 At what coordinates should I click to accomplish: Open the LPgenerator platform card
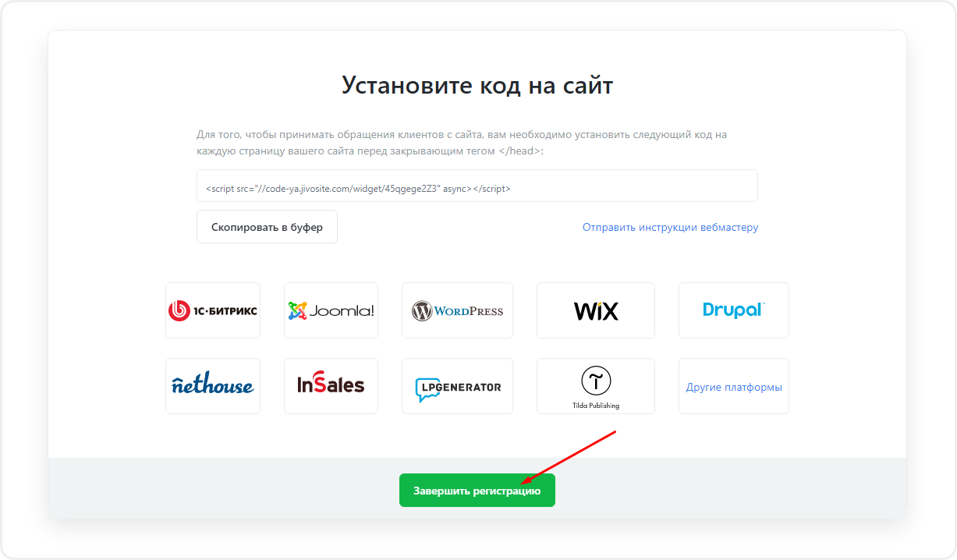click(x=457, y=386)
